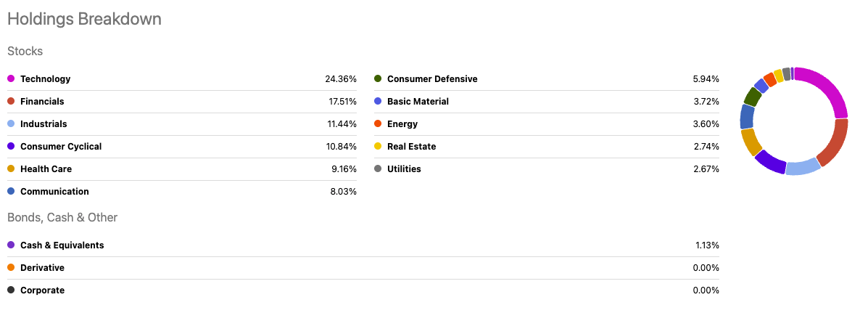Click the amber Health Care legend dot
The width and height of the screenshot is (868, 313).
[x=11, y=169]
